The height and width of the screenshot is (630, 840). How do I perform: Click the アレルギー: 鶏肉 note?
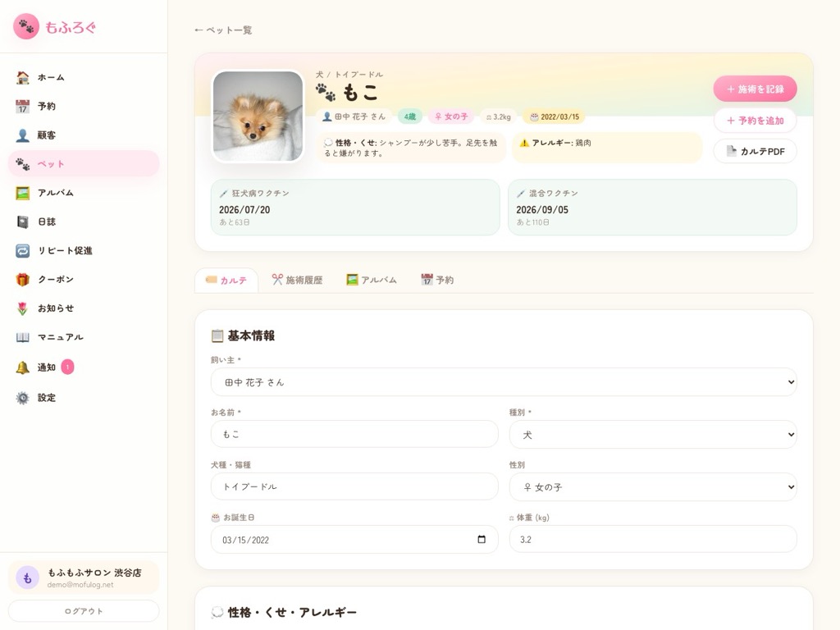pyautogui.click(x=608, y=148)
